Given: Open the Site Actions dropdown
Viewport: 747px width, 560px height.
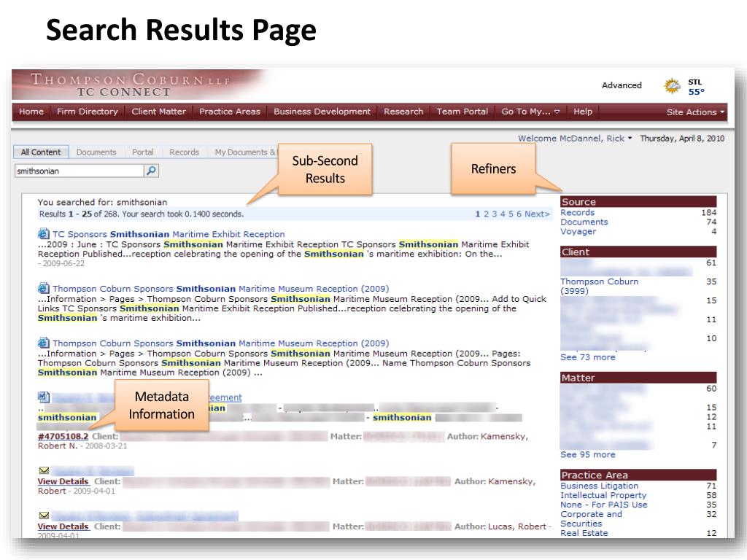Looking at the screenshot, I should pyautogui.click(x=695, y=112).
